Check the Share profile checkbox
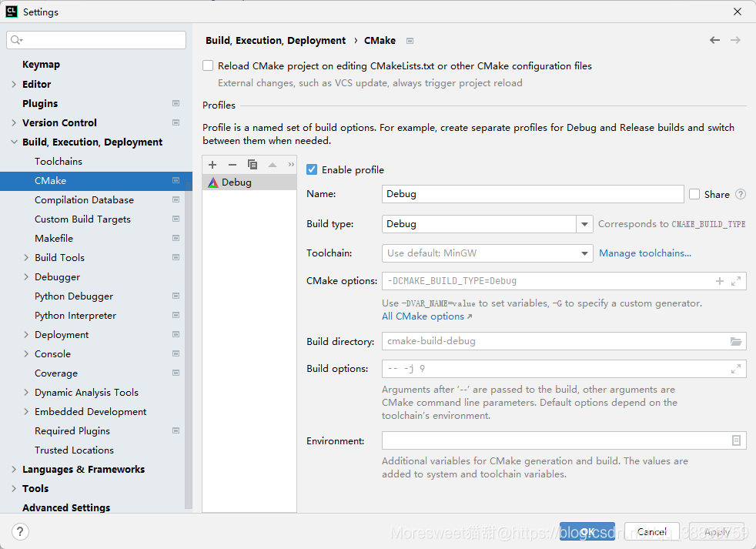 694,194
